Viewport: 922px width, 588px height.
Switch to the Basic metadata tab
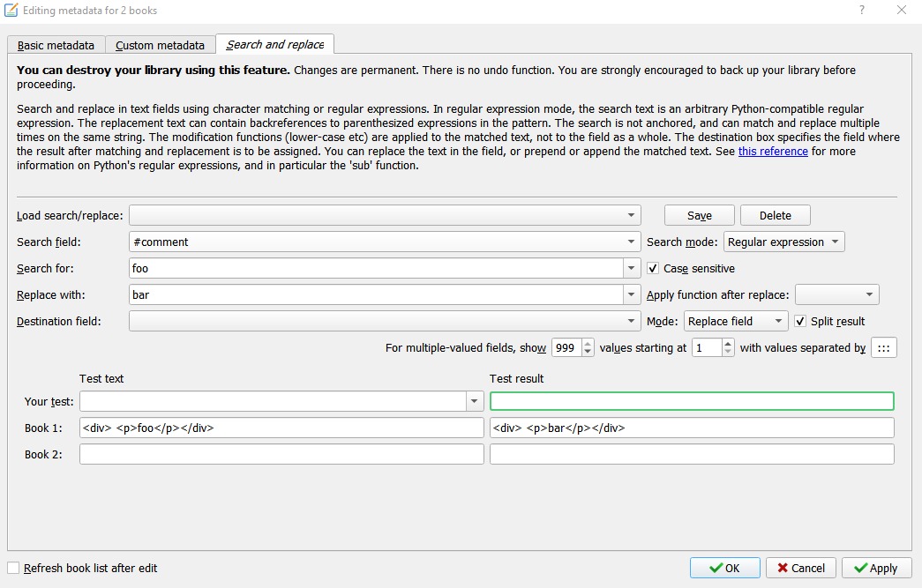[x=56, y=45]
